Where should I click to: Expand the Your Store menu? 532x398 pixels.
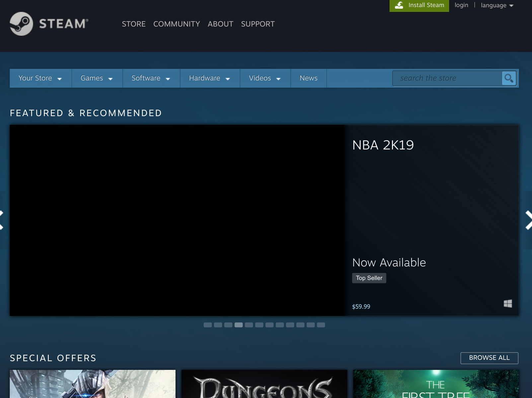pos(40,78)
